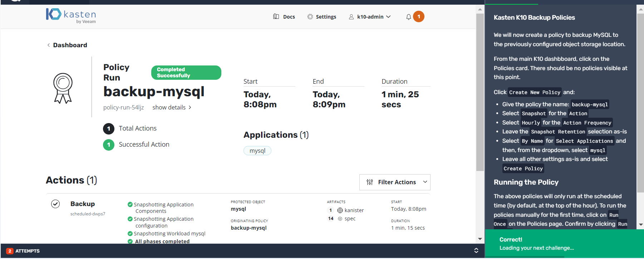The height and width of the screenshot is (259, 644).
Task: Click the Backup action checkmark circle
Action: (55, 204)
